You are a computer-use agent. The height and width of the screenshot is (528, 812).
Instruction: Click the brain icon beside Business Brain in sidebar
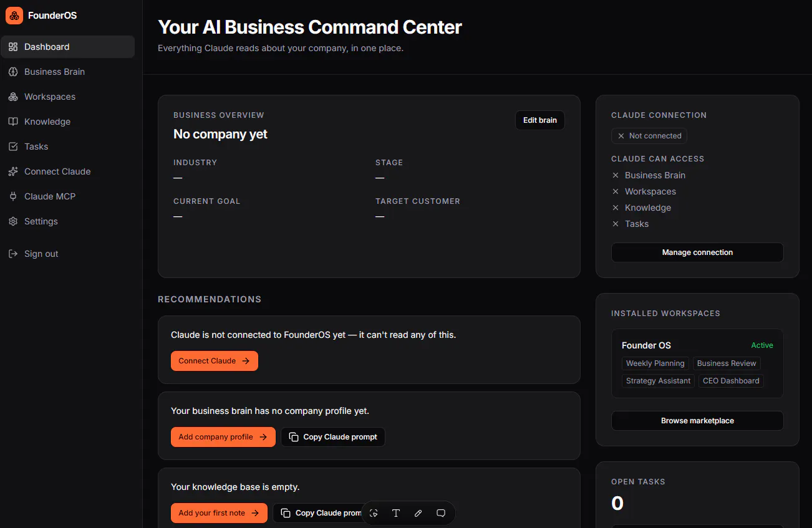click(x=13, y=72)
